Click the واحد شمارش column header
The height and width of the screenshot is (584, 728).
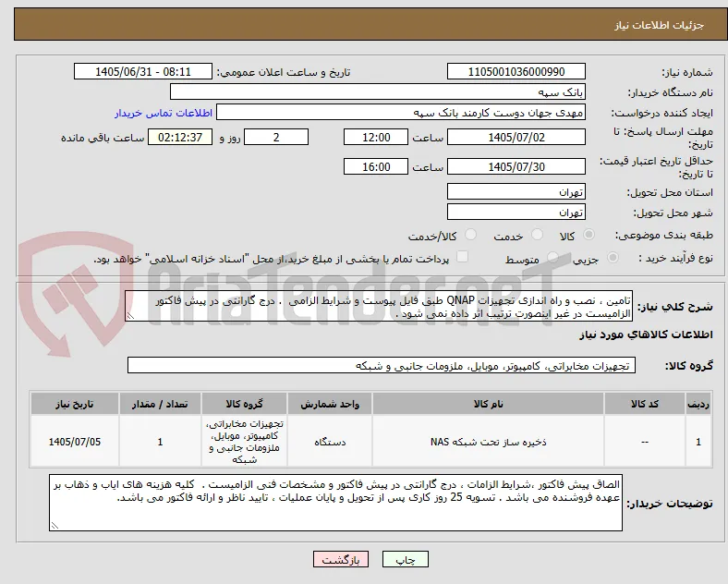pyautogui.click(x=330, y=404)
